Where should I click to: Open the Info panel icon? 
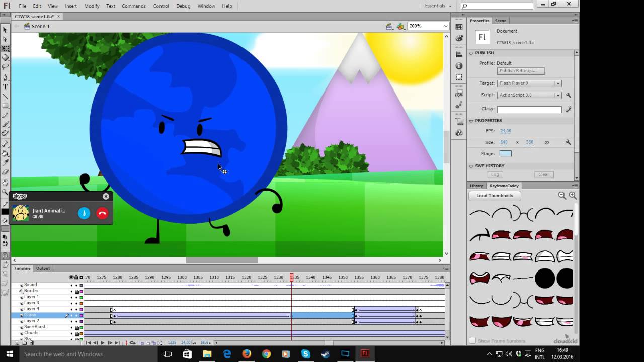pos(459,66)
